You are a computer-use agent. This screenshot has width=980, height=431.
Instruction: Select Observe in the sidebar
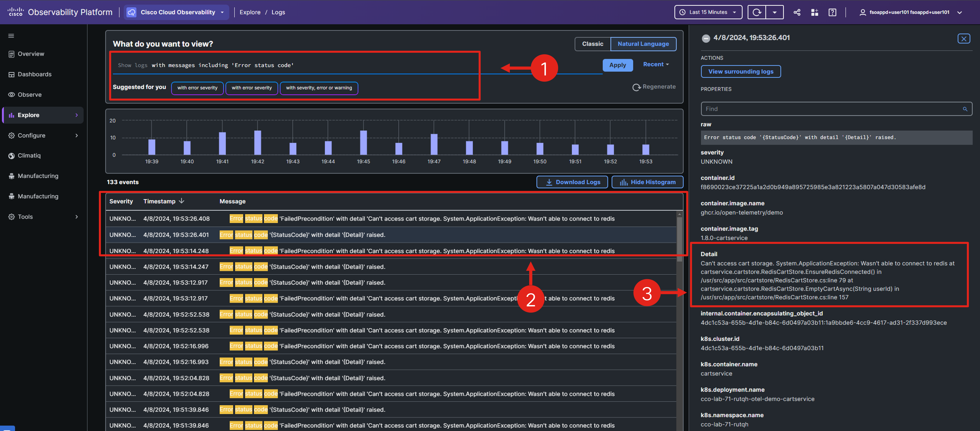[29, 95]
